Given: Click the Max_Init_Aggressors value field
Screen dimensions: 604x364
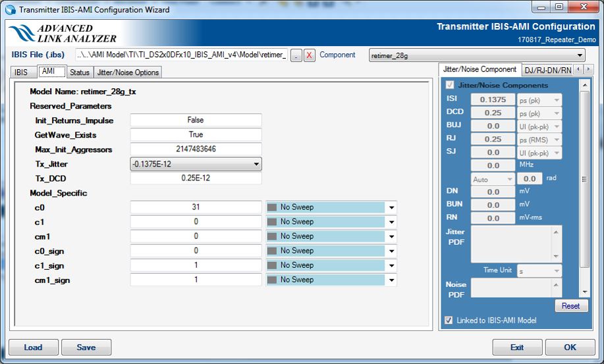Looking at the screenshot, I should [x=196, y=149].
